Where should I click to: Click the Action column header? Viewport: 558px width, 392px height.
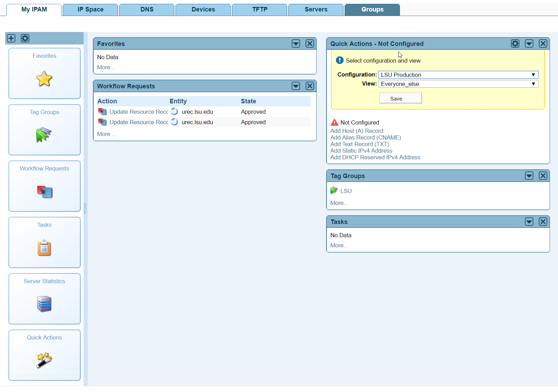coord(107,101)
